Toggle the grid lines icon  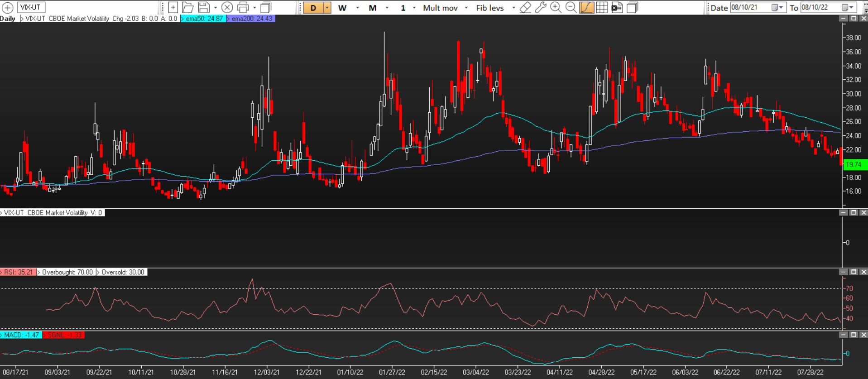[602, 7]
